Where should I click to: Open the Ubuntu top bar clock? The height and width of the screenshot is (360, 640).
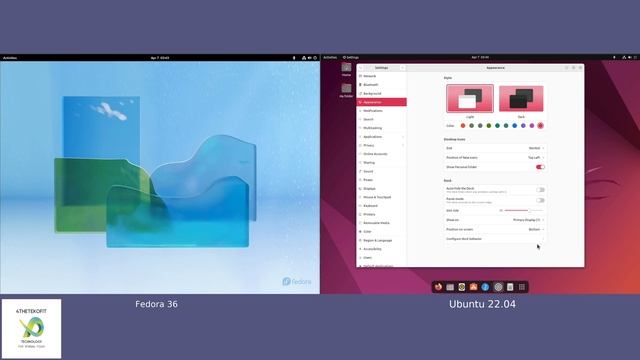pyautogui.click(x=480, y=58)
